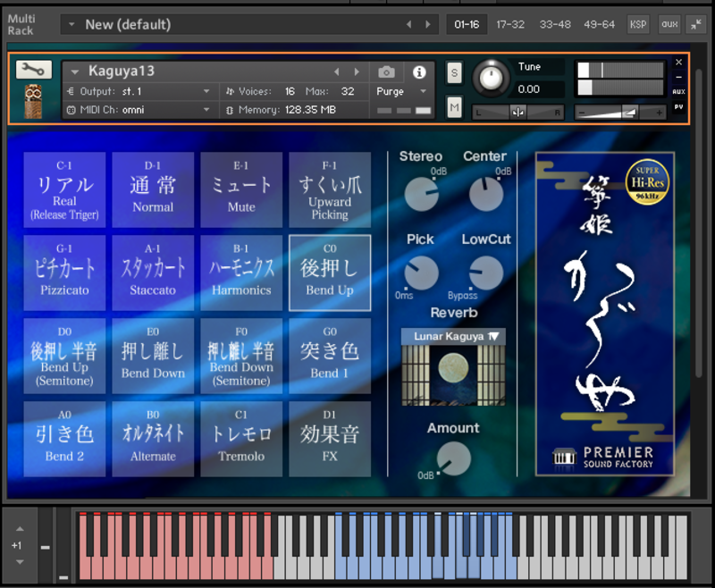The width and height of the screenshot is (715, 588).
Task: Center the pan using pan icon
Action: coord(517,112)
